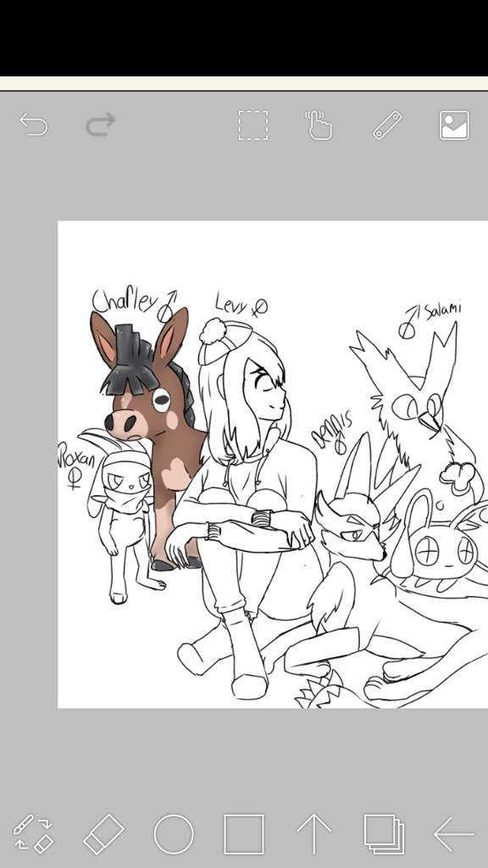Select the eraser tool icon
488x868 pixels.
click(104, 833)
